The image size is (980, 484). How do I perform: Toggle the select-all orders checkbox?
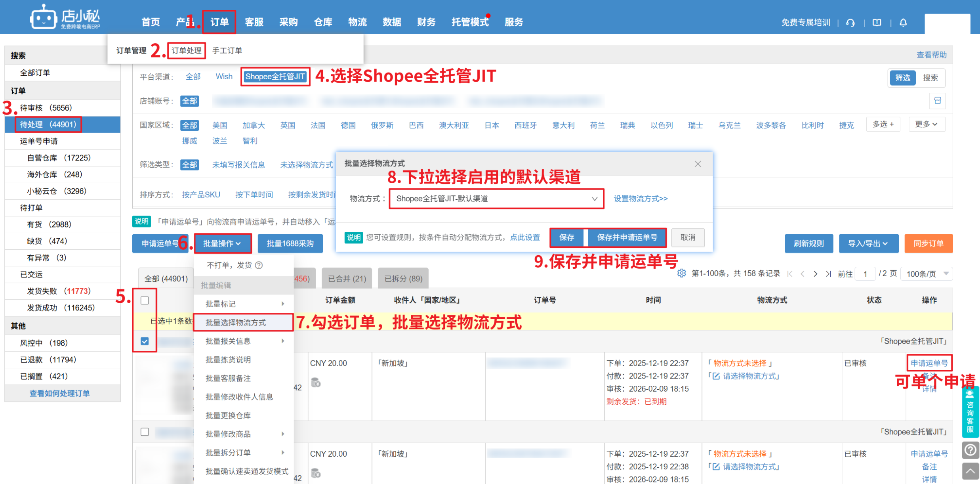point(145,300)
